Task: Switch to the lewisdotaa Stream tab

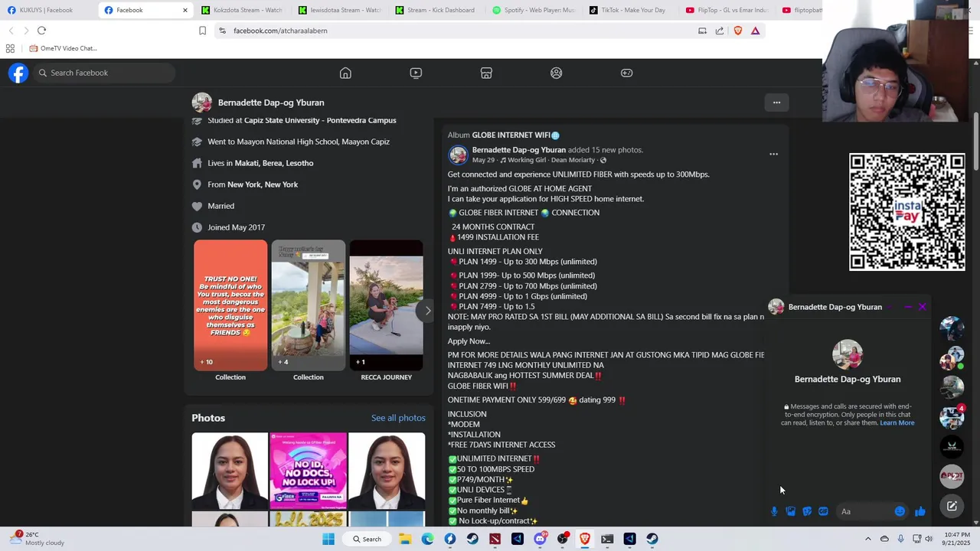Action: [339, 10]
